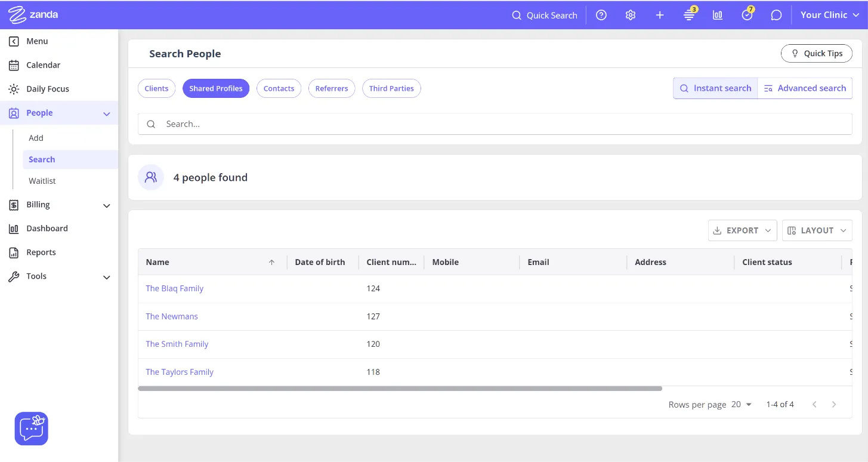Click the search field magnifier icon
Screen dimensions: 868x462
tap(151, 124)
